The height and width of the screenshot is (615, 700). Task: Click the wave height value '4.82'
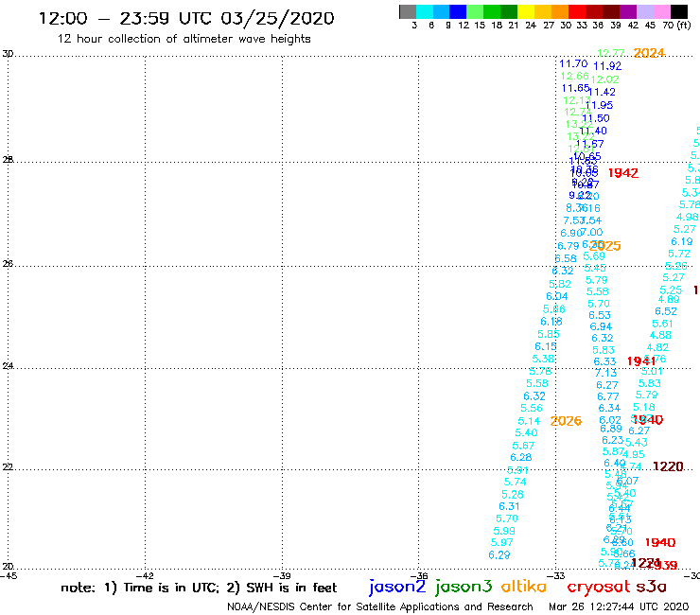coord(657,347)
